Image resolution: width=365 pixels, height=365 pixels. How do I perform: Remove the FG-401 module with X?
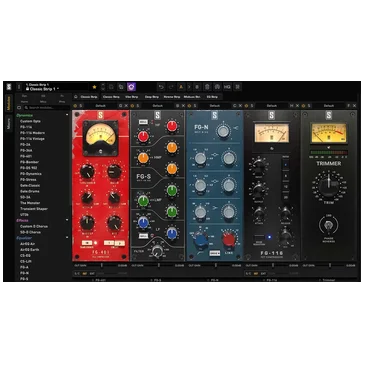click(x=126, y=106)
